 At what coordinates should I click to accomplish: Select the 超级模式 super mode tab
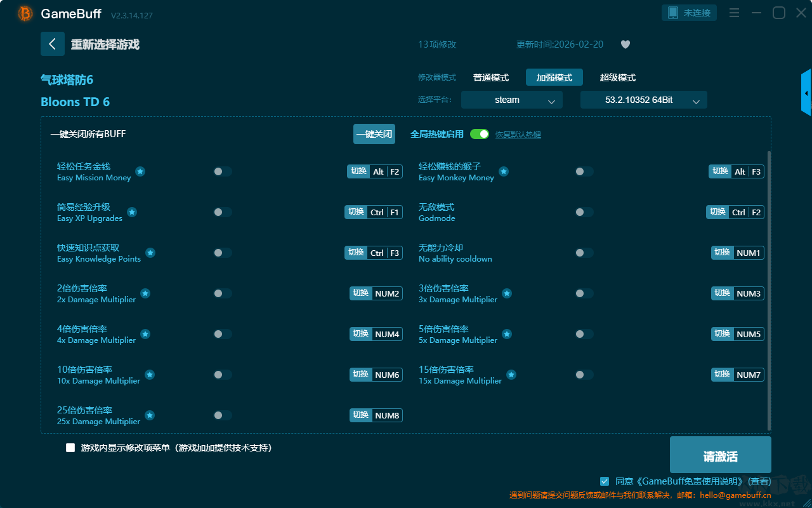point(617,77)
